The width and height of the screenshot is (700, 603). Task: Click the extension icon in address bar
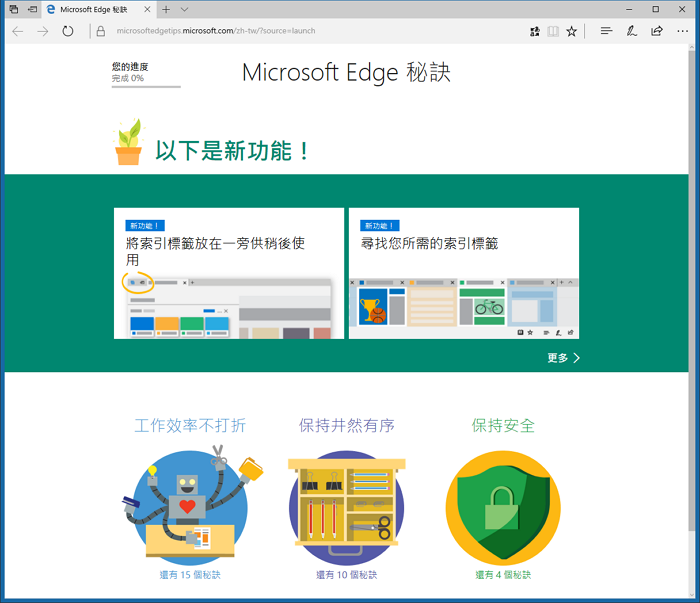tap(534, 31)
